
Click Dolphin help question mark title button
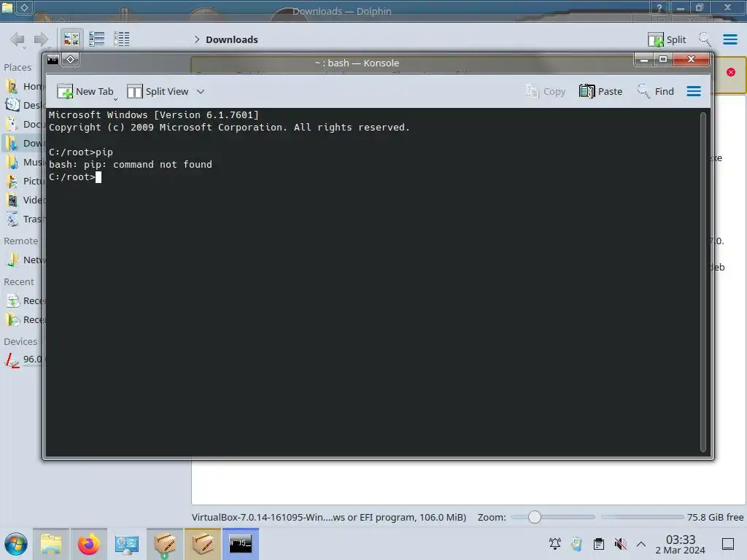coord(659,7)
